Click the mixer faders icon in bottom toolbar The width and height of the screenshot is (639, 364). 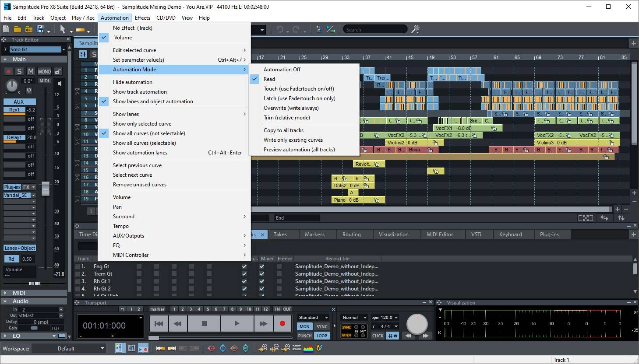pyautogui.click(x=131, y=348)
